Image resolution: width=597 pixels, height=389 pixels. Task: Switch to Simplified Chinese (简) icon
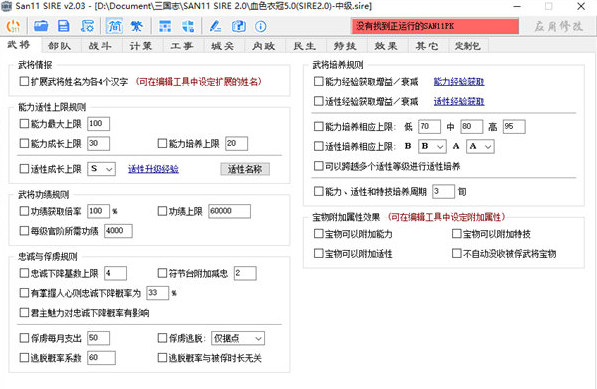coord(114,26)
